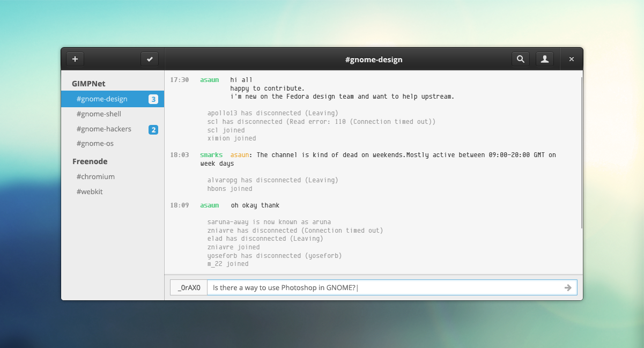Click the plus button to add a channel
Image resolution: width=644 pixels, height=348 pixels.
[x=75, y=59]
